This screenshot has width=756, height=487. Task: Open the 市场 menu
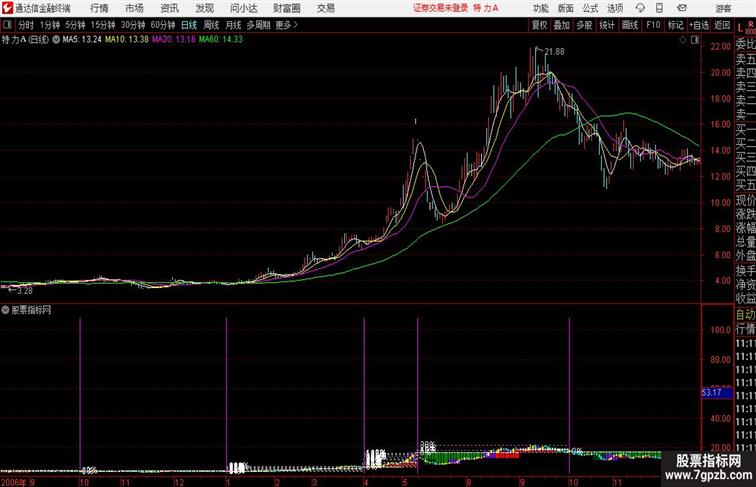coord(134,8)
